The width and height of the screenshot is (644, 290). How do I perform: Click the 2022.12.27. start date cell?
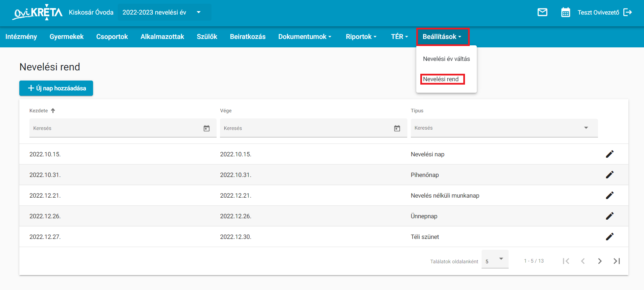(x=45, y=237)
